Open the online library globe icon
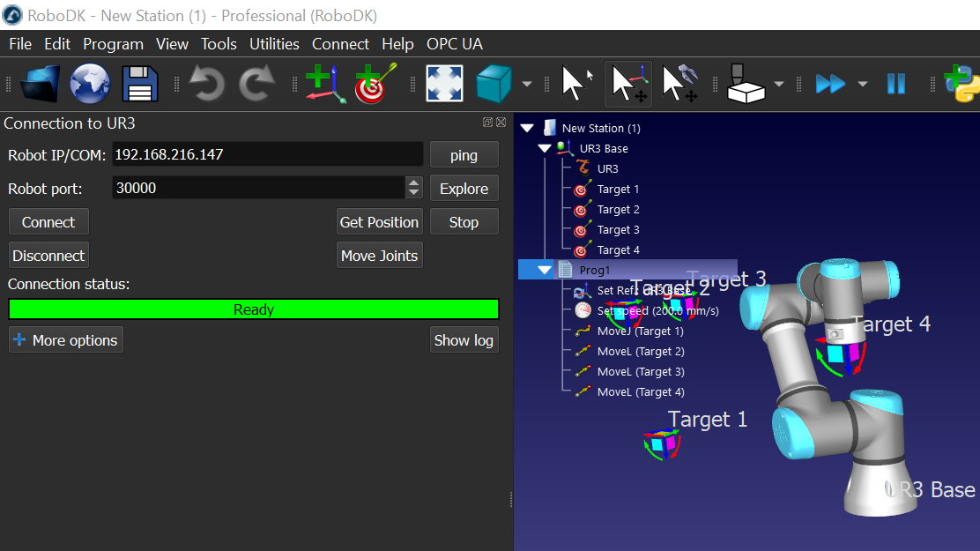The height and width of the screenshot is (551, 980). coord(90,84)
